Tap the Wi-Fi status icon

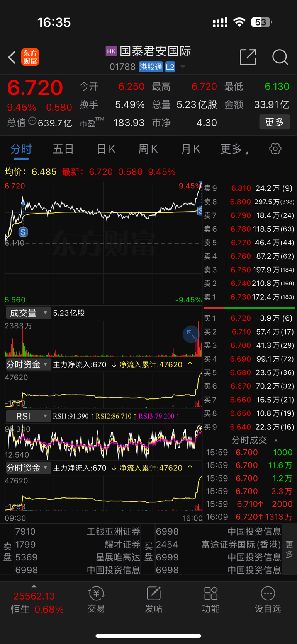click(x=239, y=22)
